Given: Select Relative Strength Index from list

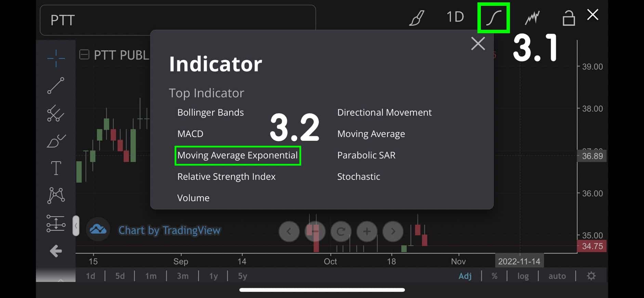Looking at the screenshot, I should pyautogui.click(x=226, y=177).
